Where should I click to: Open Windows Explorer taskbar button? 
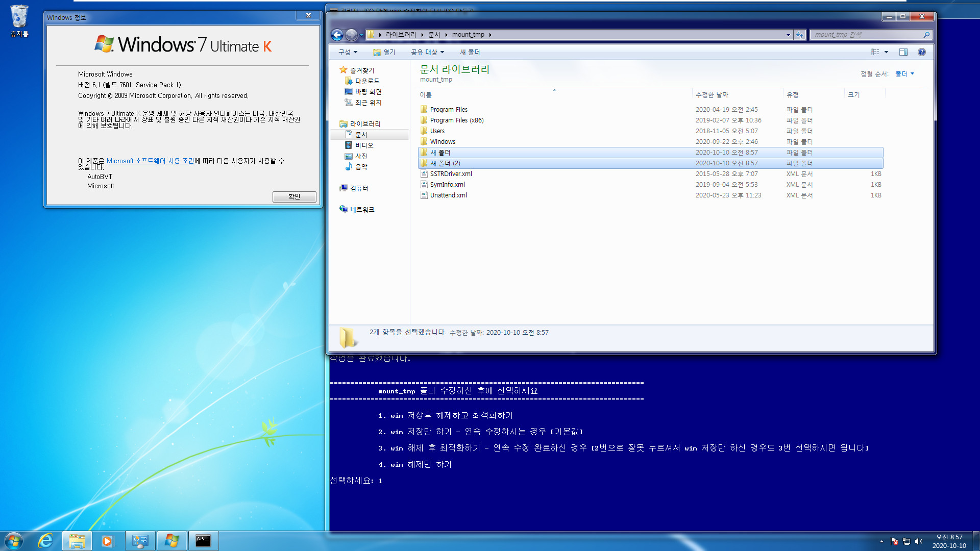click(77, 541)
